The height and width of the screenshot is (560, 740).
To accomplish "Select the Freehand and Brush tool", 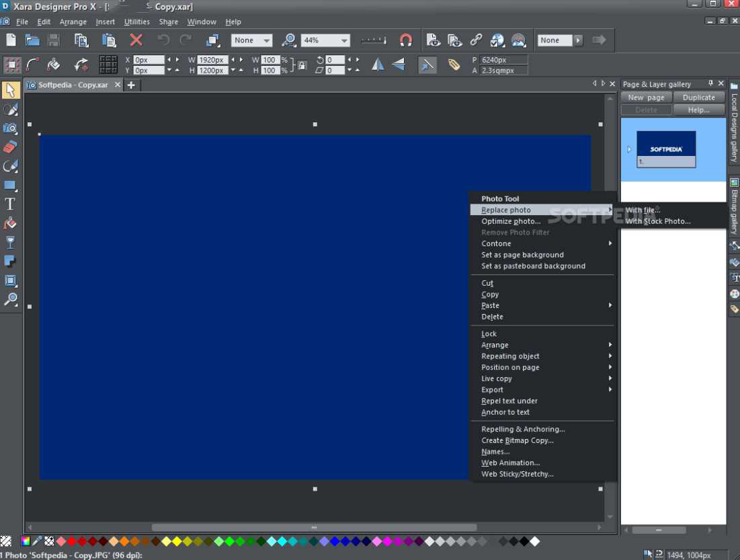I will tap(10, 109).
